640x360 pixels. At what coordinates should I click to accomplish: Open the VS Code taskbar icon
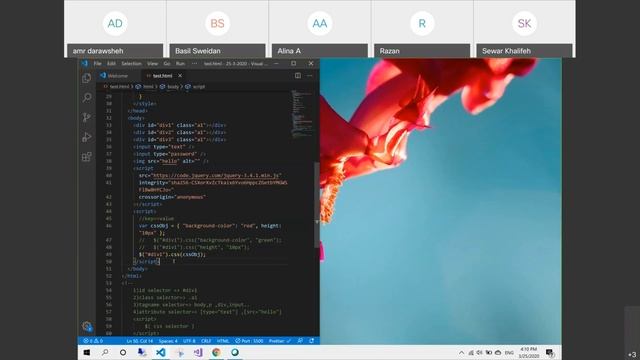click(x=161, y=352)
